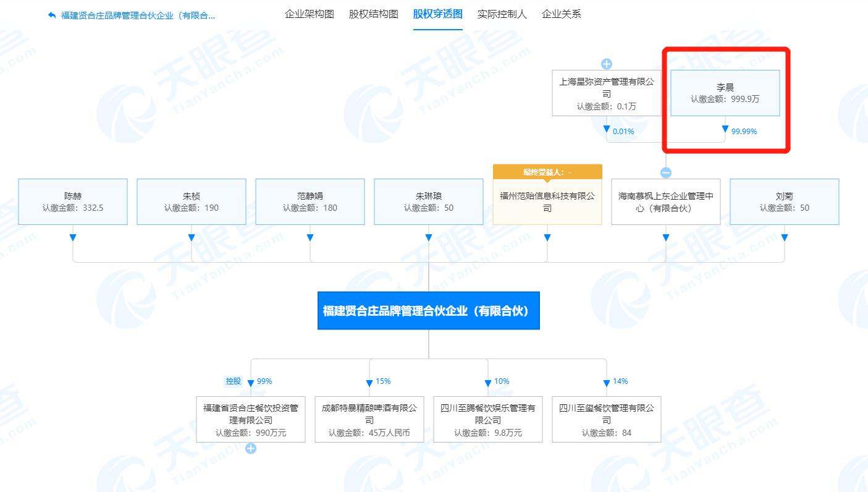Screen dimensions: 868x492
Task: Click the back arrow beside the company title
Action: click(52, 15)
